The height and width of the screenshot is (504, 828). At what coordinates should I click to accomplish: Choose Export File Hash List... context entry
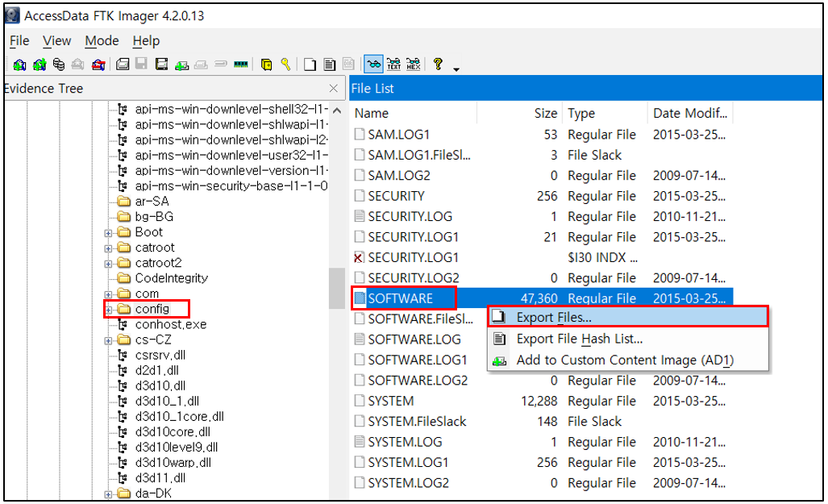(x=628, y=339)
